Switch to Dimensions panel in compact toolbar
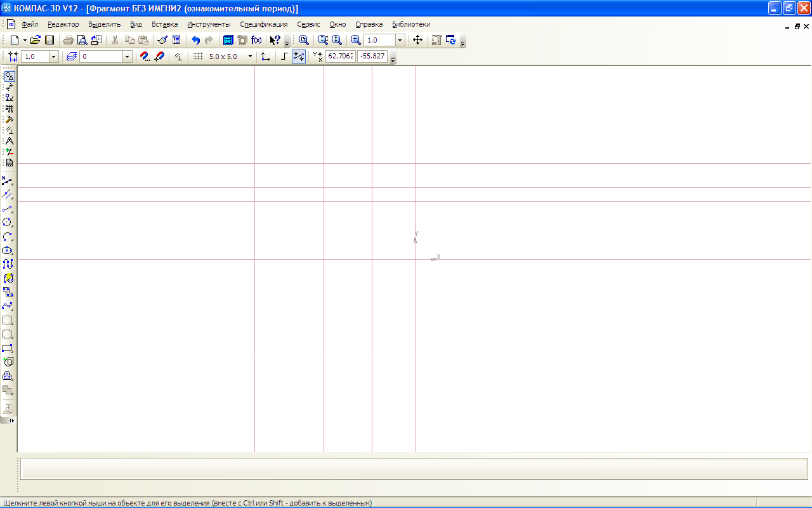 tap(10, 87)
